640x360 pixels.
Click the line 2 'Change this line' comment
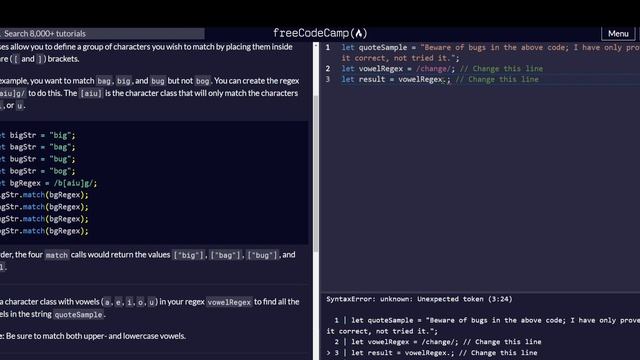point(501,69)
